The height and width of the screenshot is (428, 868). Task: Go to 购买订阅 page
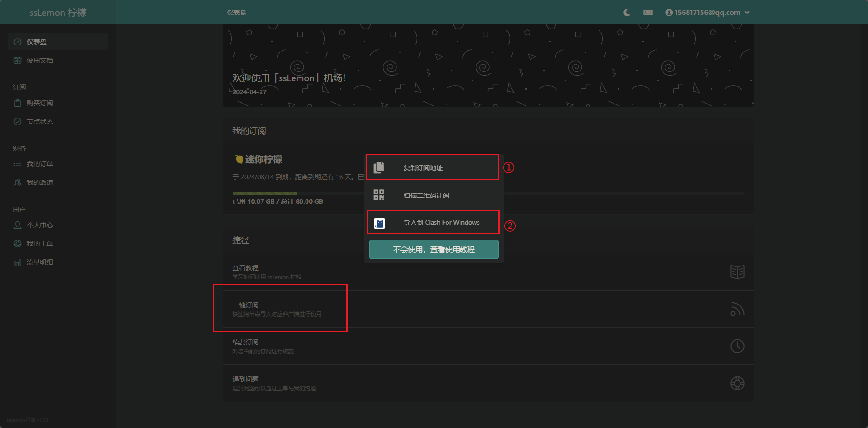point(58,103)
